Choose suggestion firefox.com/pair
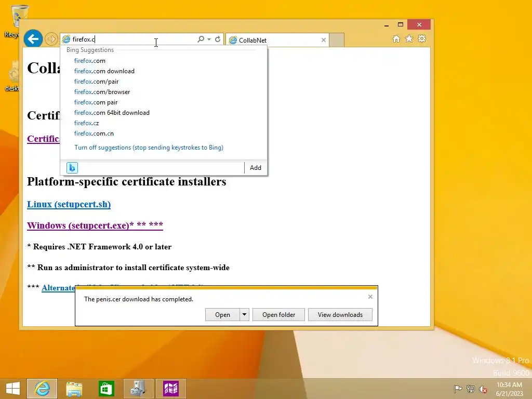The width and height of the screenshot is (532, 399). [96, 82]
